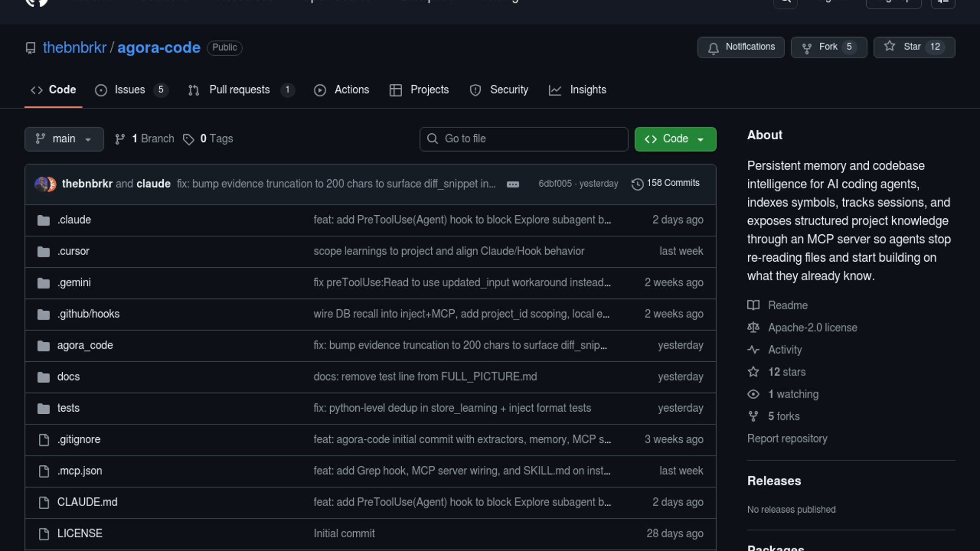Open the Pull requests tab

(239, 90)
